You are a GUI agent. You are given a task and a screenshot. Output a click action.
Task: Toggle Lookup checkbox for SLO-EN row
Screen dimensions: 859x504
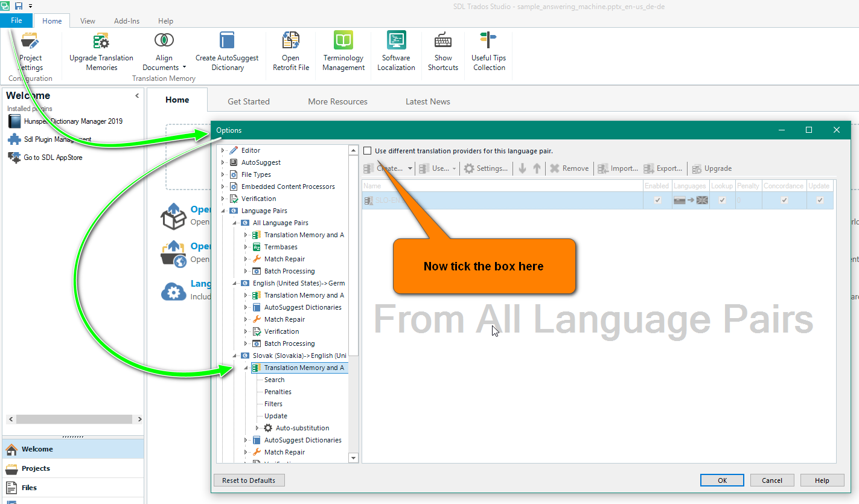pyautogui.click(x=722, y=200)
